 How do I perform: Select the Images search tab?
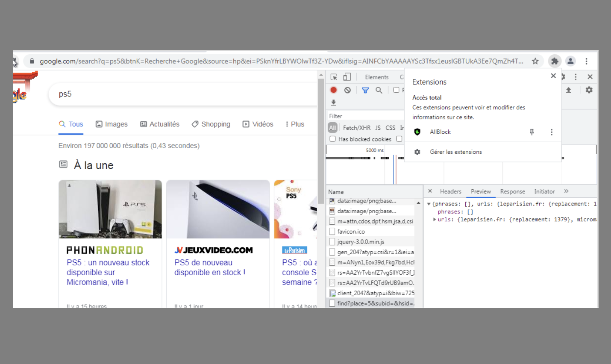112,124
